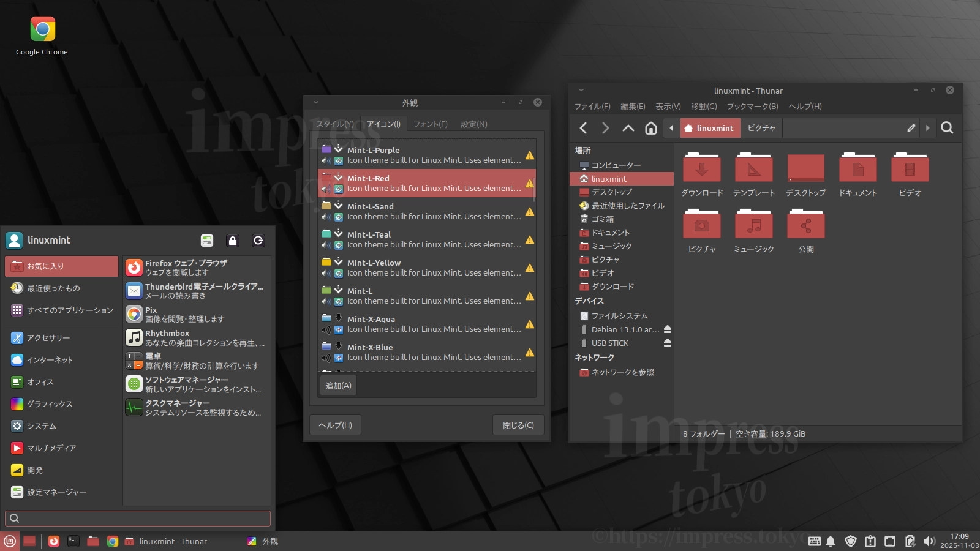Open ファイルシステム in the Thunar sidebar

click(622, 316)
